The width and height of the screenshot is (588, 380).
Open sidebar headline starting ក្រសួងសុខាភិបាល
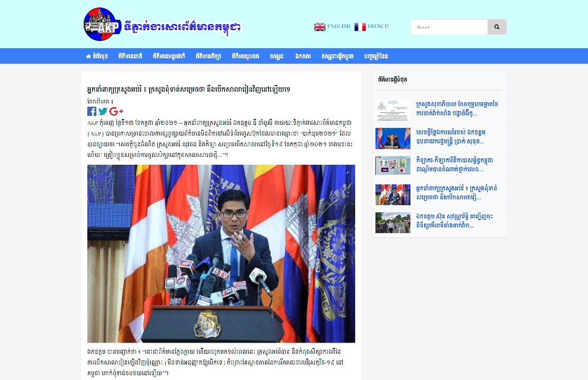coord(457,108)
